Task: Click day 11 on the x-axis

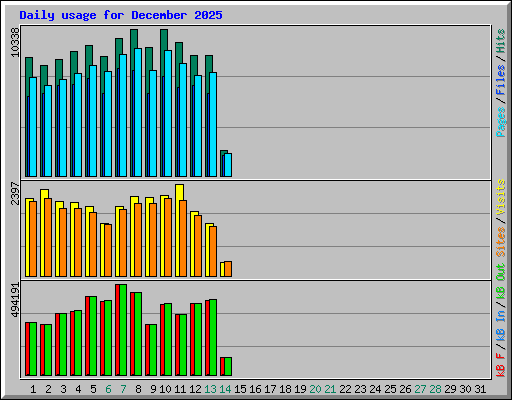Action: coord(180,389)
